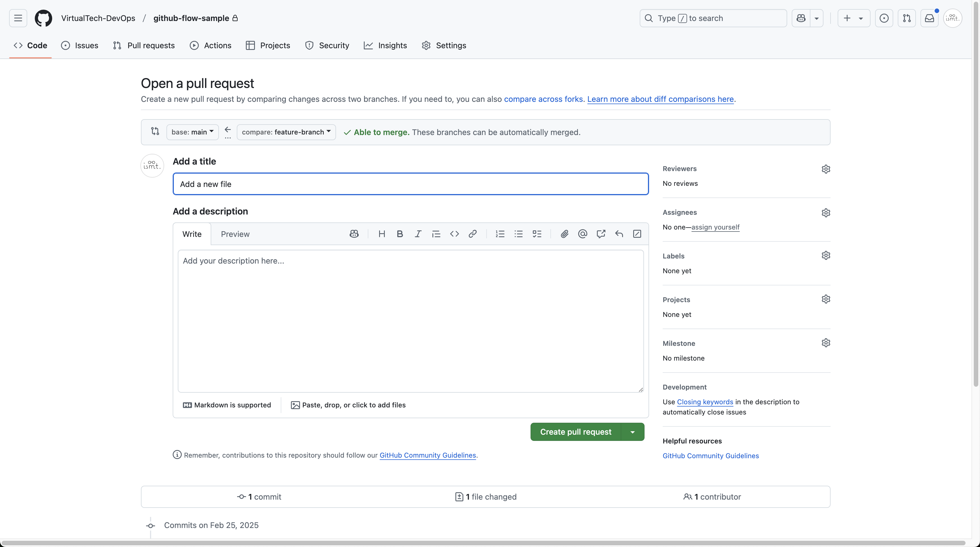Image resolution: width=980 pixels, height=547 pixels.
Task: Open Copilot chat icon in header
Action: [x=801, y=18]
